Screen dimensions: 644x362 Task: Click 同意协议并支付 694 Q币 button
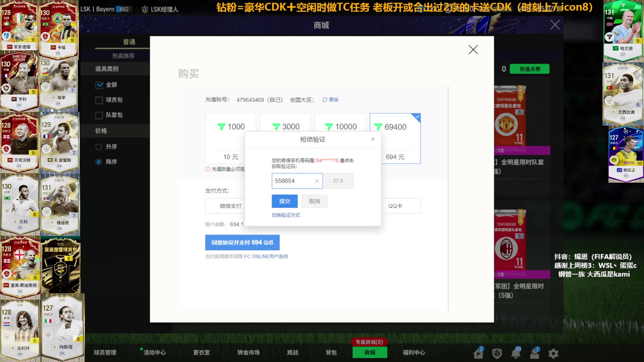coord(242,242)
